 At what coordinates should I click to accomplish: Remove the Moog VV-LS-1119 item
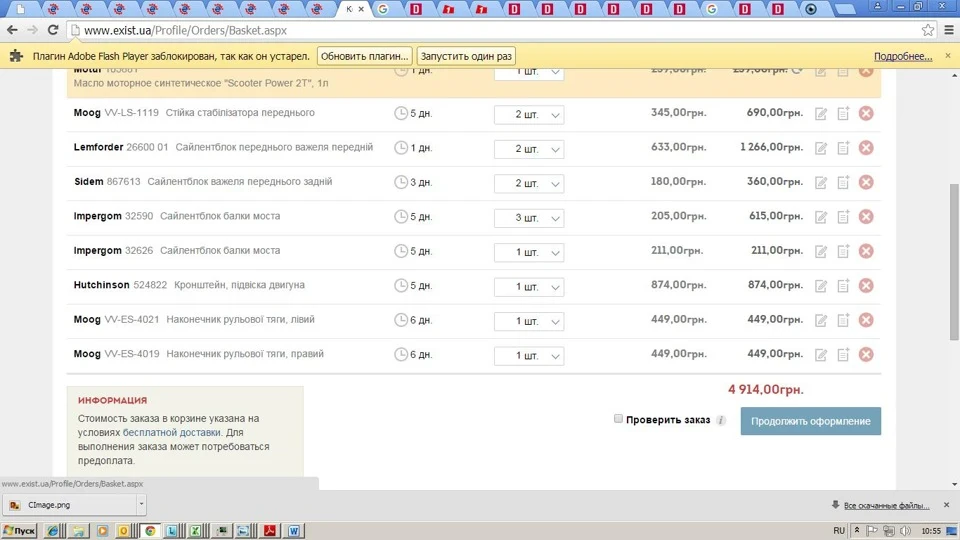[x=866, y=113]
